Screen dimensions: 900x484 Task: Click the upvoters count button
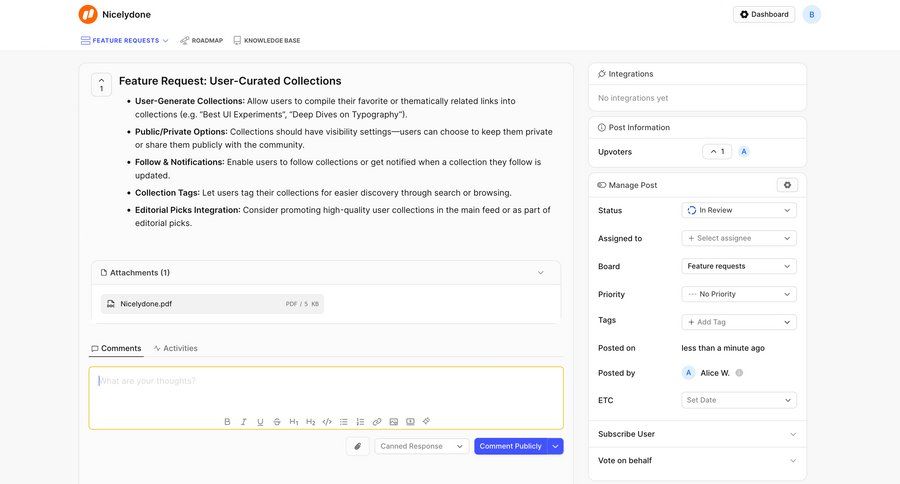[717, 152]
